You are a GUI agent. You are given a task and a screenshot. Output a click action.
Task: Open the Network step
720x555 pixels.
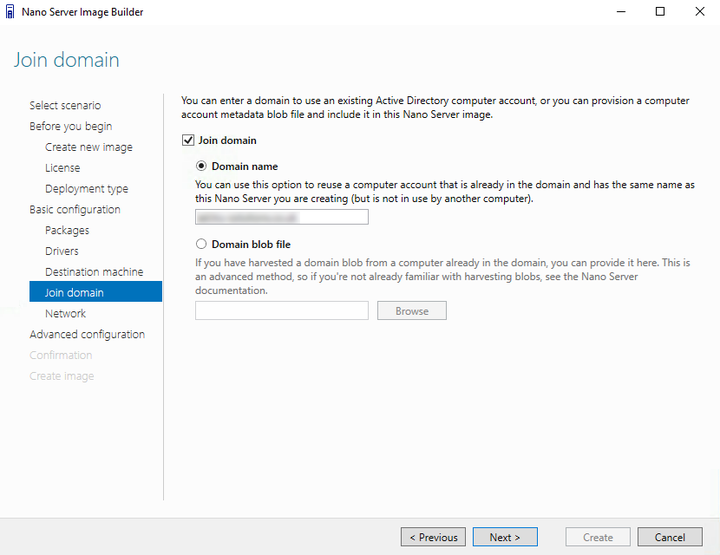65,314
